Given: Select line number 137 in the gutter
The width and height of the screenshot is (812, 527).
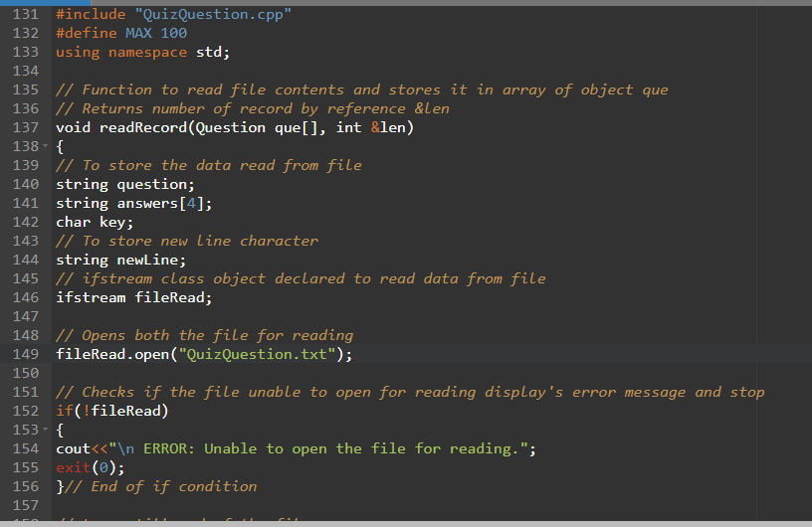Looking at the screenshot, I should (x=26, y=127).
